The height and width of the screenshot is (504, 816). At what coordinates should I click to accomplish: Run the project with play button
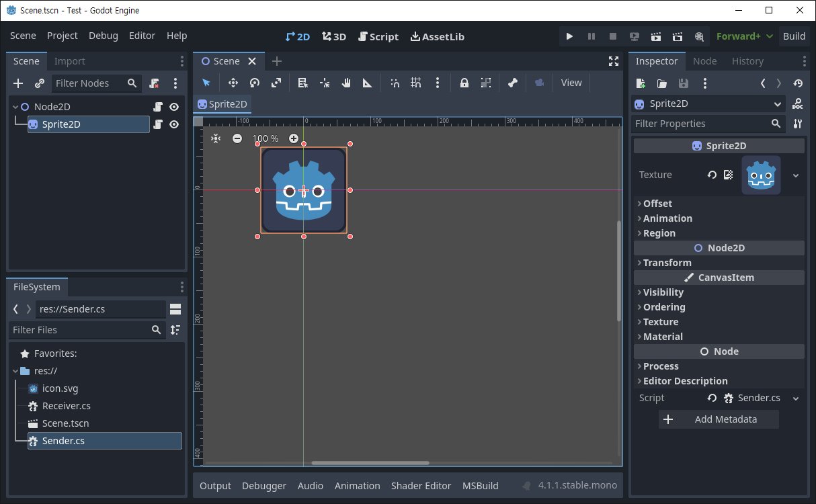point(569,36)
